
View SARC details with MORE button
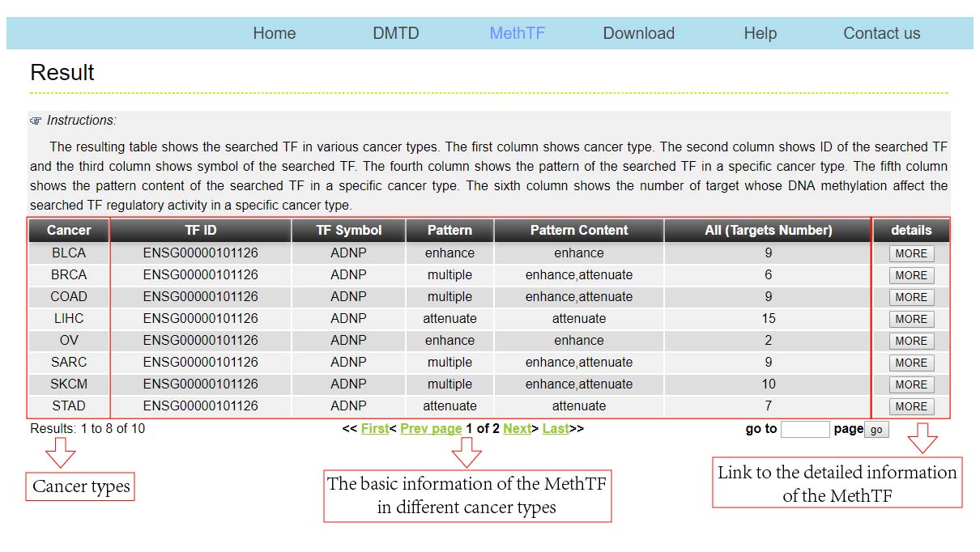(911, 363)
